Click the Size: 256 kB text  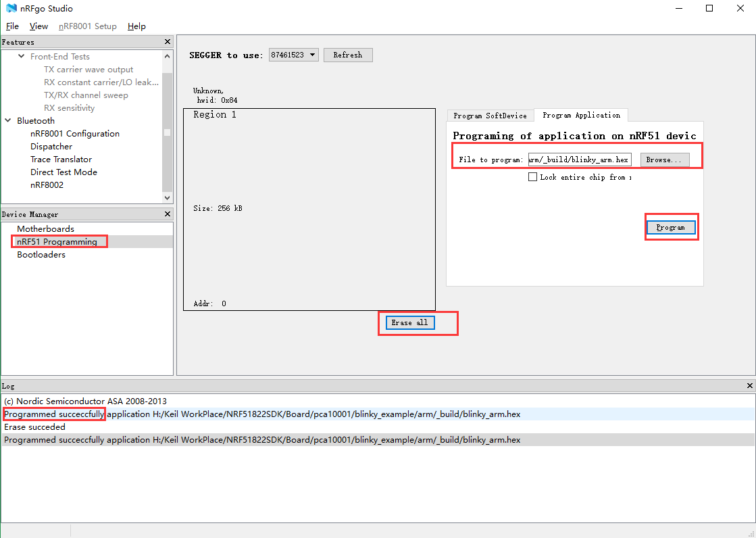[x=218, y=208]
